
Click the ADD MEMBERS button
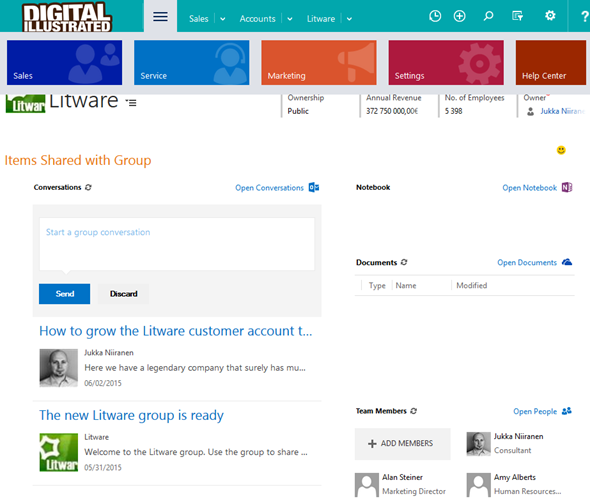(402, 444)
